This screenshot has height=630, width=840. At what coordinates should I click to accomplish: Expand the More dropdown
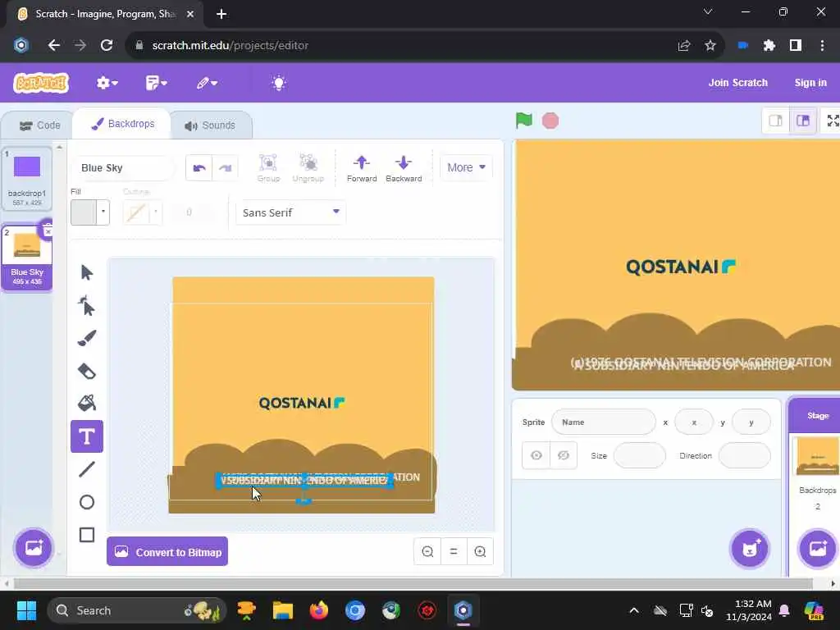click(466, 167)
